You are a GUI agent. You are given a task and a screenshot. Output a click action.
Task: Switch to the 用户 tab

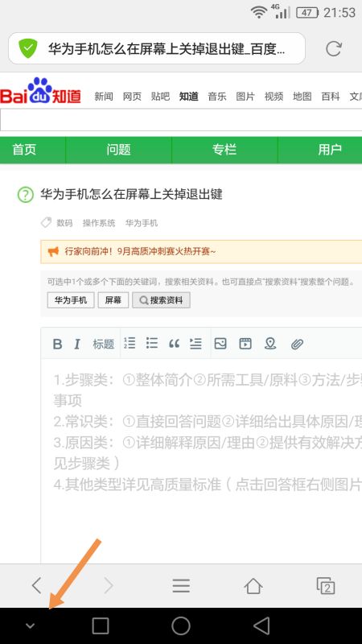tap(320, 150)
